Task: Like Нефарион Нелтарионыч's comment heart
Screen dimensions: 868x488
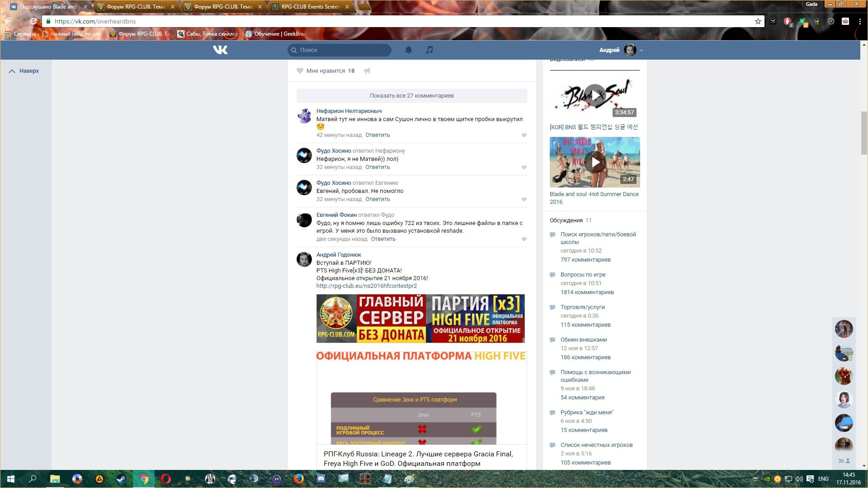Action: coord(524,135)
